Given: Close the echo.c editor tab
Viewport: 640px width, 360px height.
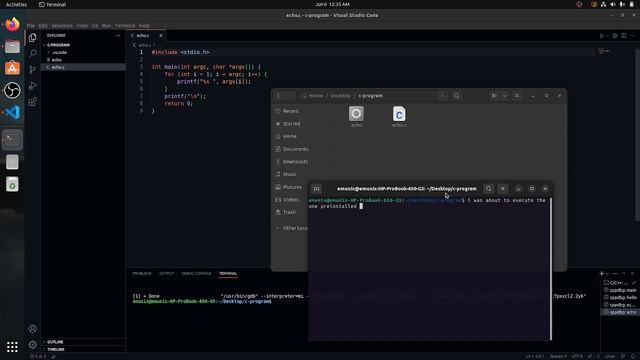Looking at the screenshot, I should pyautogui.click(x=160, y=36).
